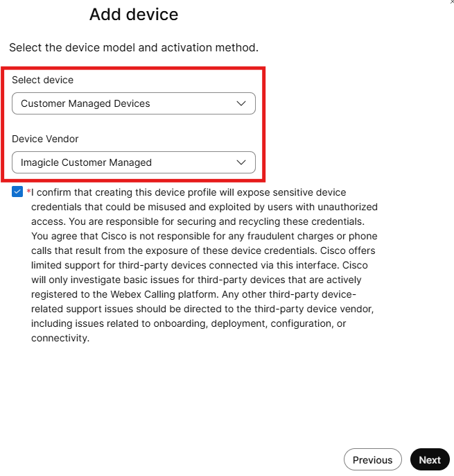Click the disclaimer's last word 'connectivity.'

(x=60, y=338)
